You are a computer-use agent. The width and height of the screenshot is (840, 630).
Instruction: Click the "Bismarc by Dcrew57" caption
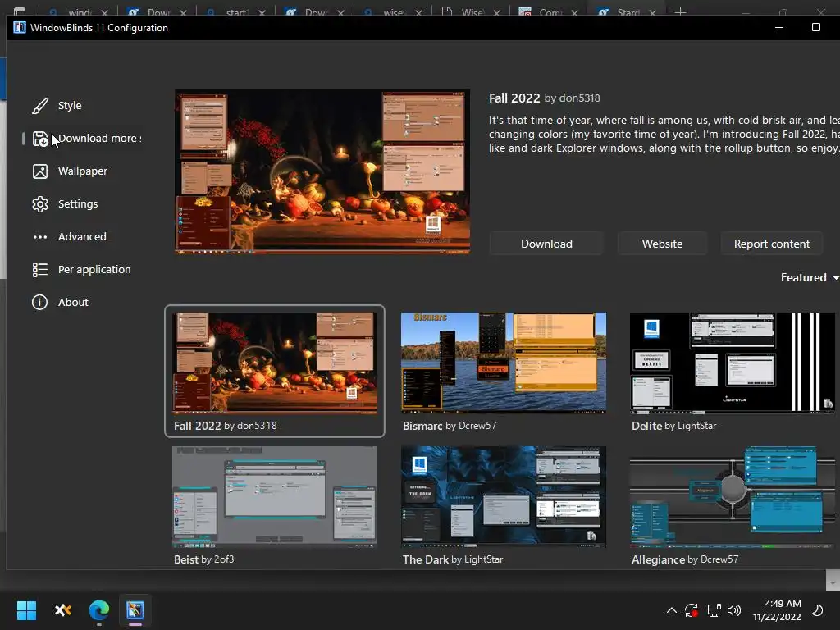(x=450, y=426)
